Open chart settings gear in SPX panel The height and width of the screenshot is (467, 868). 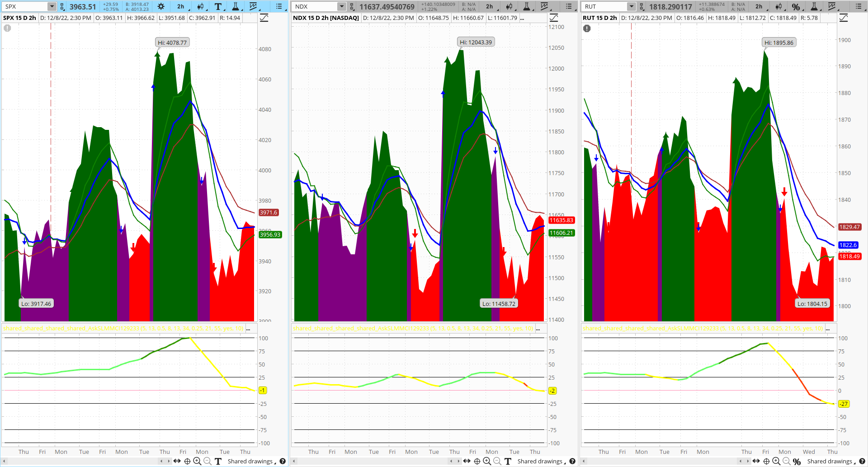(x=161, y=6)
